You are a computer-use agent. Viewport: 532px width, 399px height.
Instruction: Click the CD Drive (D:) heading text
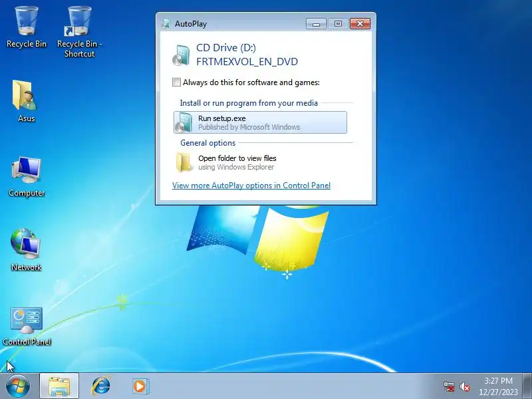tap(226, 48)
